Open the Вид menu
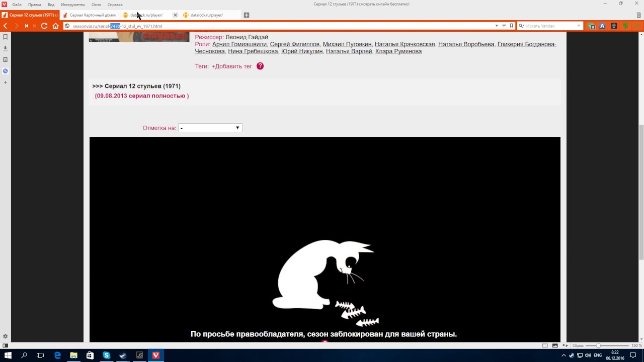This screenshot has height=362, width=644. tap(51, 5)
